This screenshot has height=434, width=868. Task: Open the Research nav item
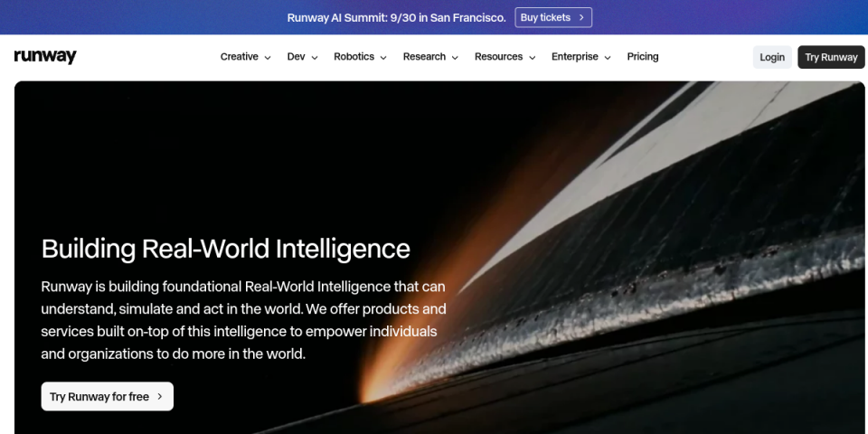(424, 56)
